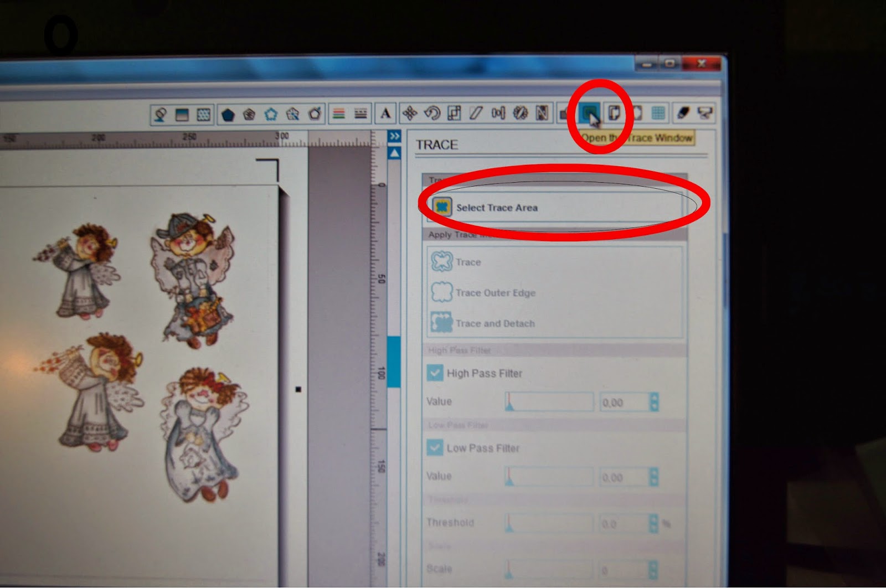The width and height of the screenshot is (886, 588).
Task: Click the blue vertical scrollbar thumb
Action: point(394,362)
